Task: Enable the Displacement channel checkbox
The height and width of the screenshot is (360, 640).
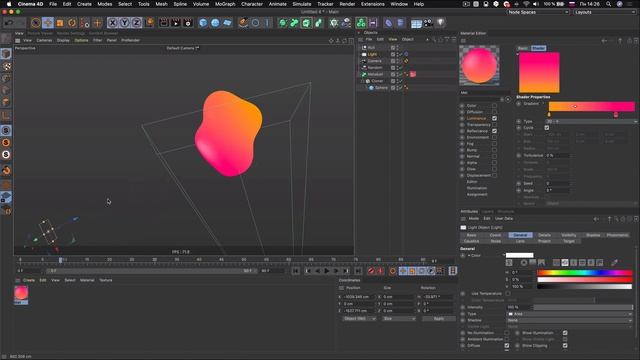Action: tap(494, 176)
